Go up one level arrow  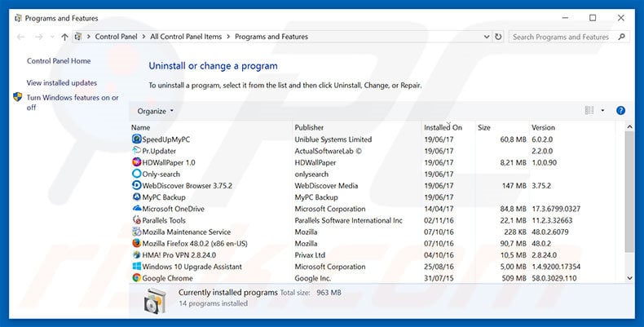[64, 37]
